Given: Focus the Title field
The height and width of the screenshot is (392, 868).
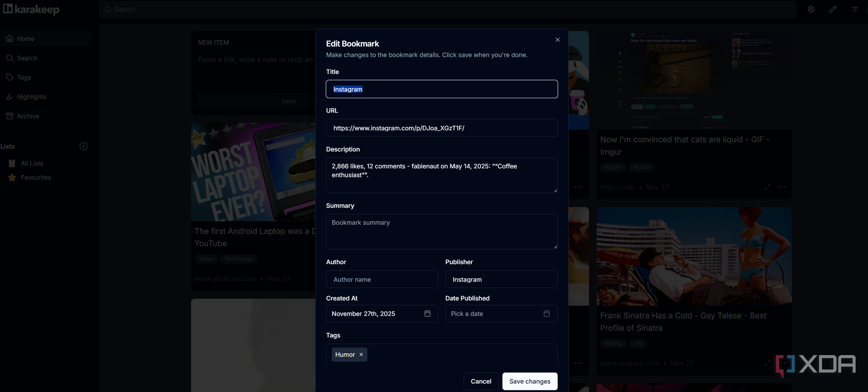Looking at the screenshot, I should pyautogui.click(x=442, y=89).
